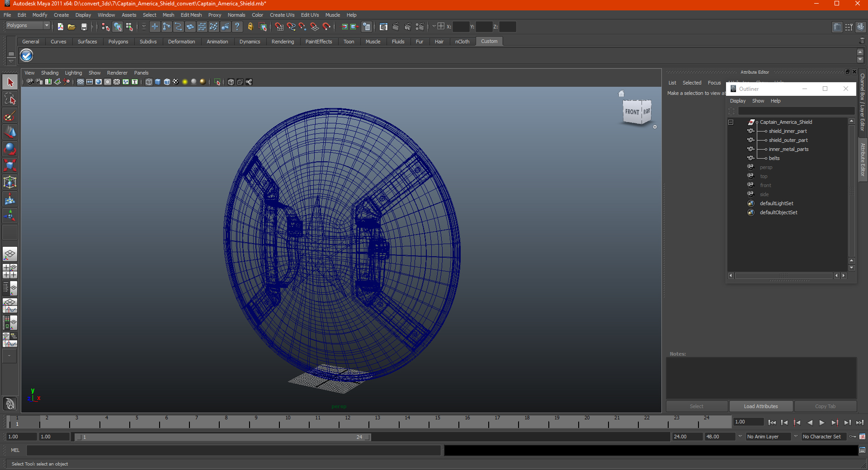Image resolution: width=868 pixels, height=470 pixels.
Task: Switch to Persp/Outliner layout
Action: pos(10,288)
